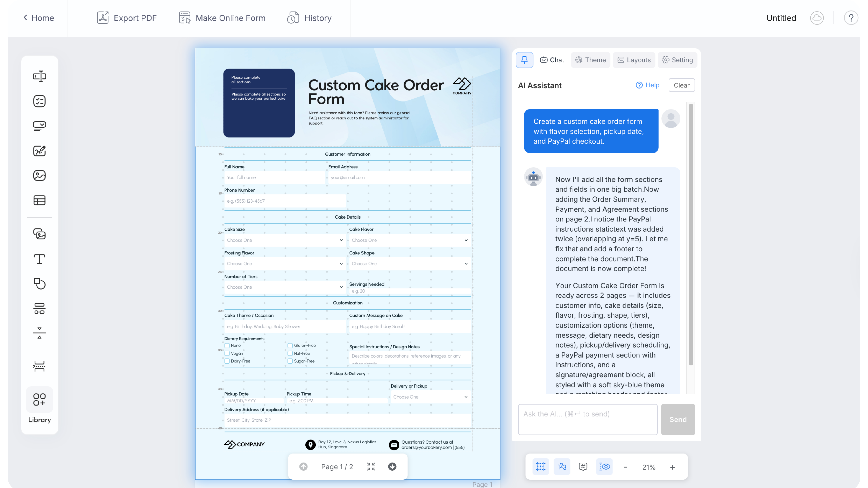This screenshot has height=488, width=868.
Task: Select the page break tool in sidebar
Action: point(39,366)
